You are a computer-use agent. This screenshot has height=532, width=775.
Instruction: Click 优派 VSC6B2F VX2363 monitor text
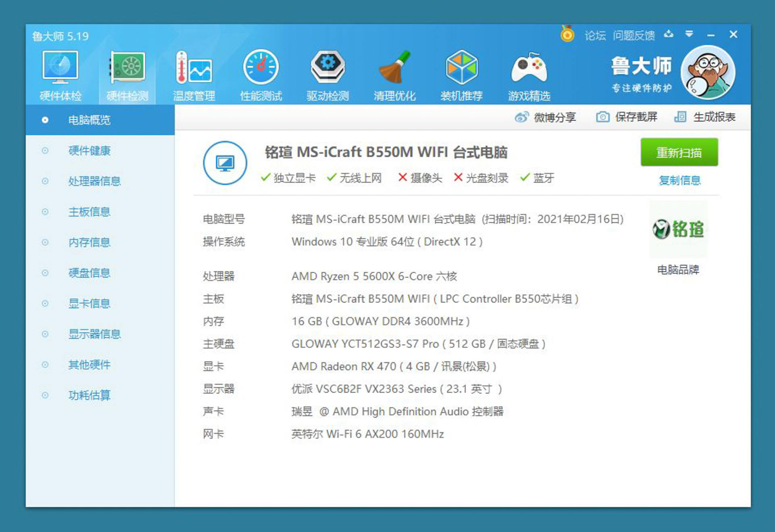point(397,389)
